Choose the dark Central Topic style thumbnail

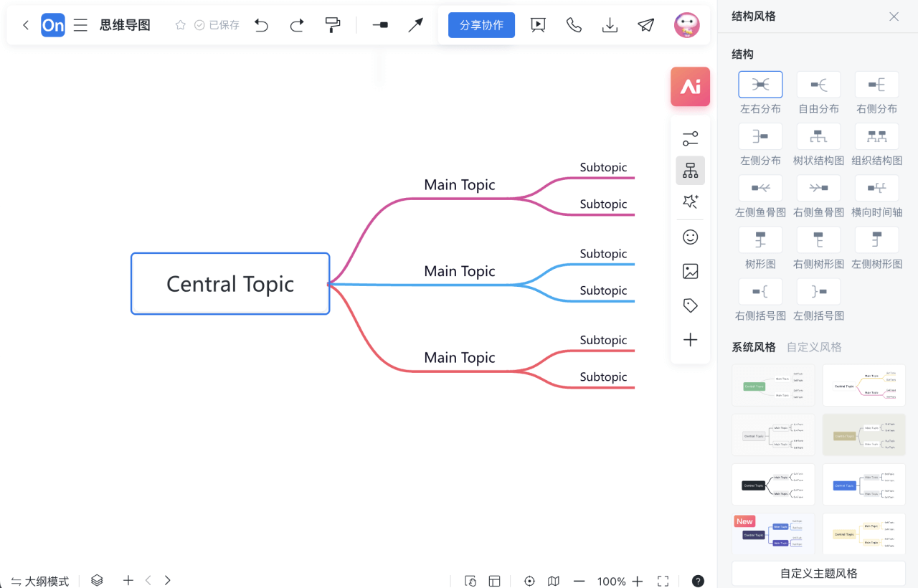773,485
